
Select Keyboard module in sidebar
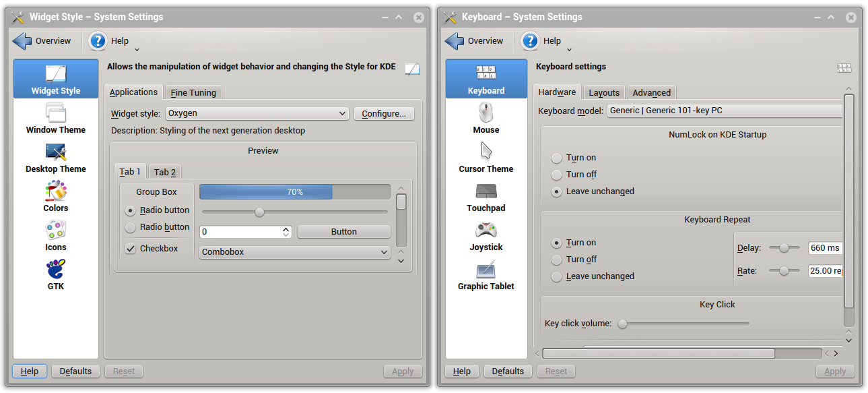click(x=486, y=79)
